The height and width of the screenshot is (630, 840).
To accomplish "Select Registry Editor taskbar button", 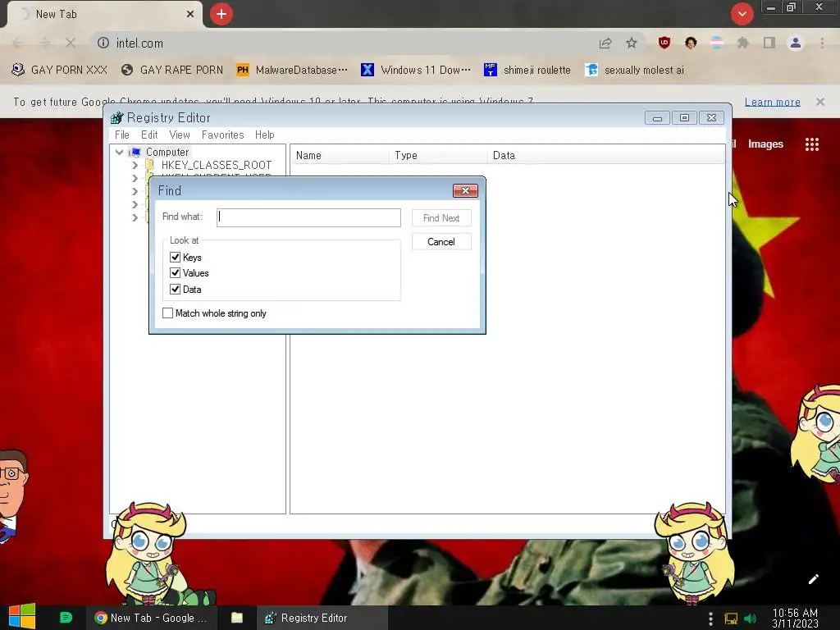I will tap(322, 618).
